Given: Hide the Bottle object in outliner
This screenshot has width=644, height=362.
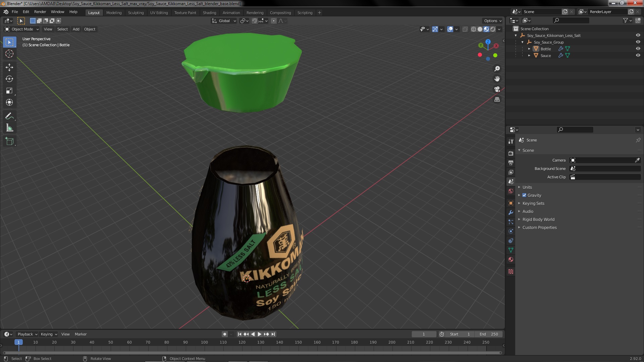Looking at the screenshot, I should coord(638,49).
